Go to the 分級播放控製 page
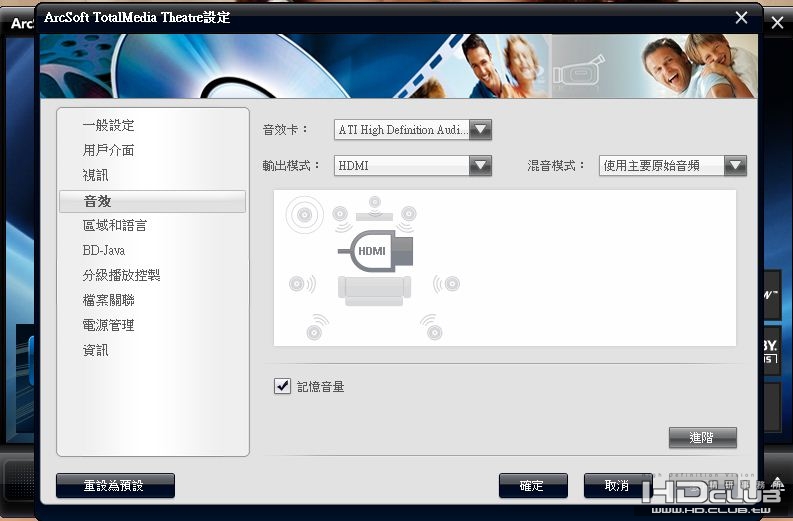The height and width of the screenshot is (521, 793). (121, 275)
